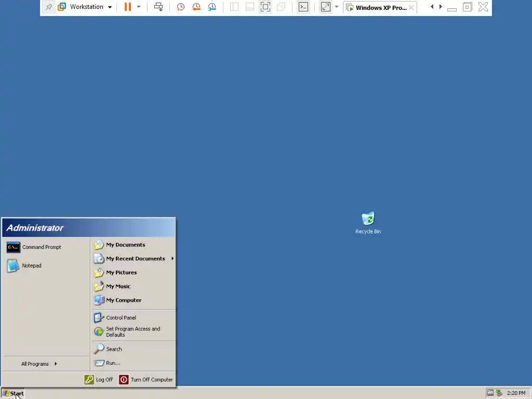Click the 2:20 PM clock
The width and height of the screenshot is (532, 399).
tap(516, 393)
